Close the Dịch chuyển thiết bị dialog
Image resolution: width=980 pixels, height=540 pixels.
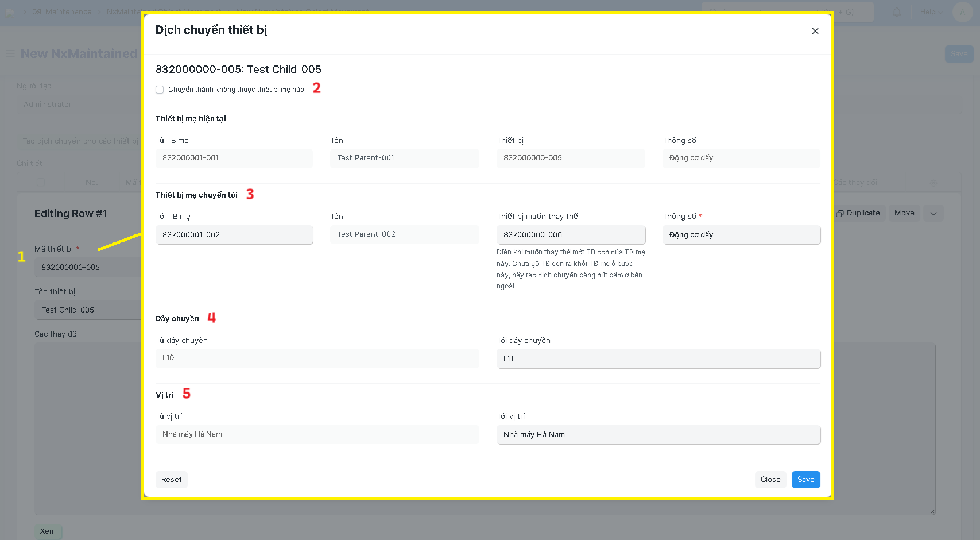[x=815, y=31]
